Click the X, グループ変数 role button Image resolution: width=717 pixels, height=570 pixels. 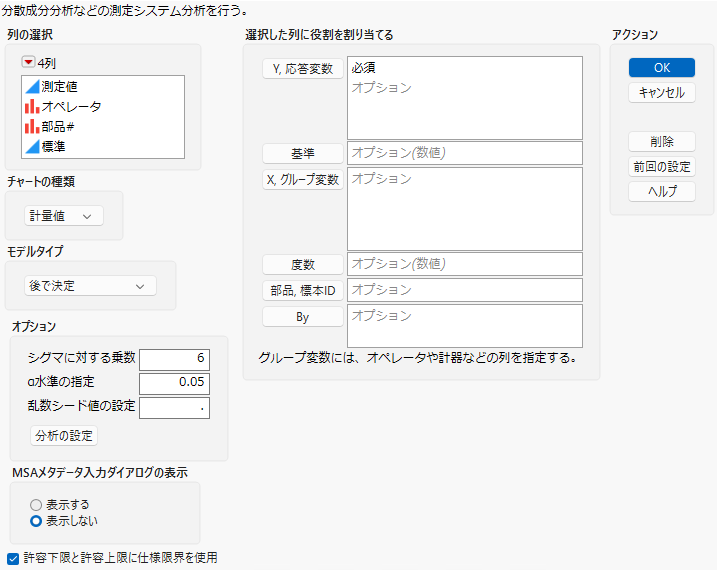(x=303, y=180)
